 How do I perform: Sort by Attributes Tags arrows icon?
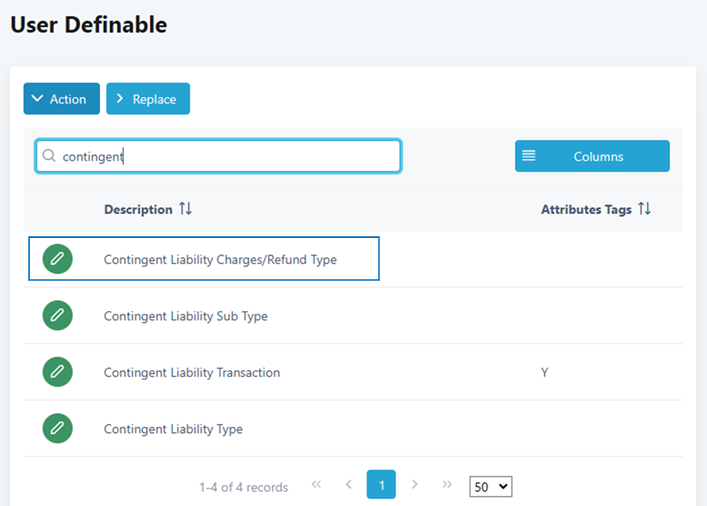click(644, 209)
